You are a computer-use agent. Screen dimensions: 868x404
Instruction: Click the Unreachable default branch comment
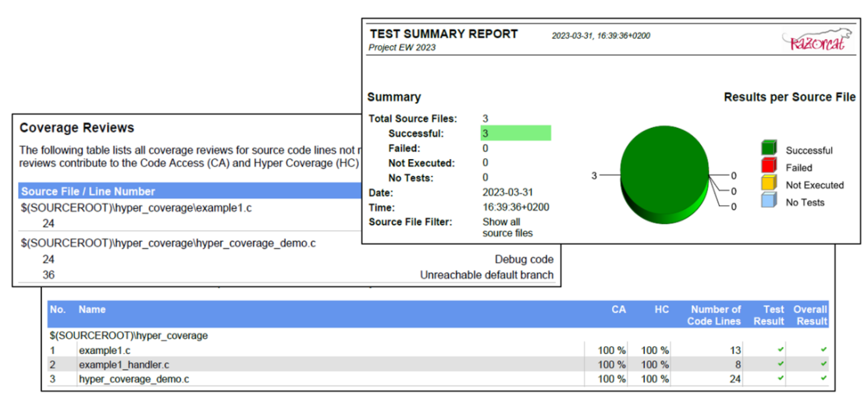(x=486, y=275)
